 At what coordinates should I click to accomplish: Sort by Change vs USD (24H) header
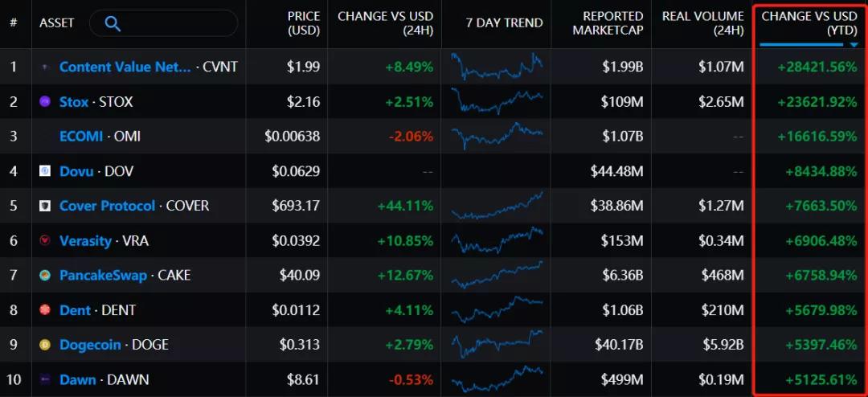(x=385, y=23)
